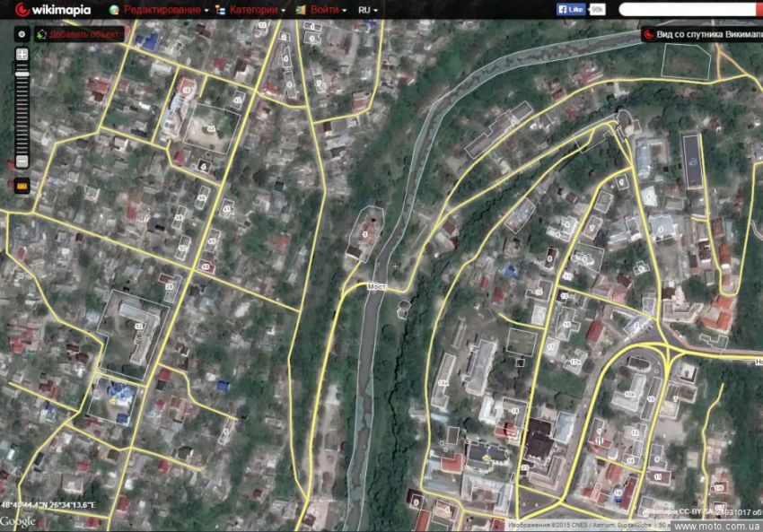This screenshot has height=532, width=763.
Task: Click the coordinates readout at the bottom left
Action: click(53, 506)
